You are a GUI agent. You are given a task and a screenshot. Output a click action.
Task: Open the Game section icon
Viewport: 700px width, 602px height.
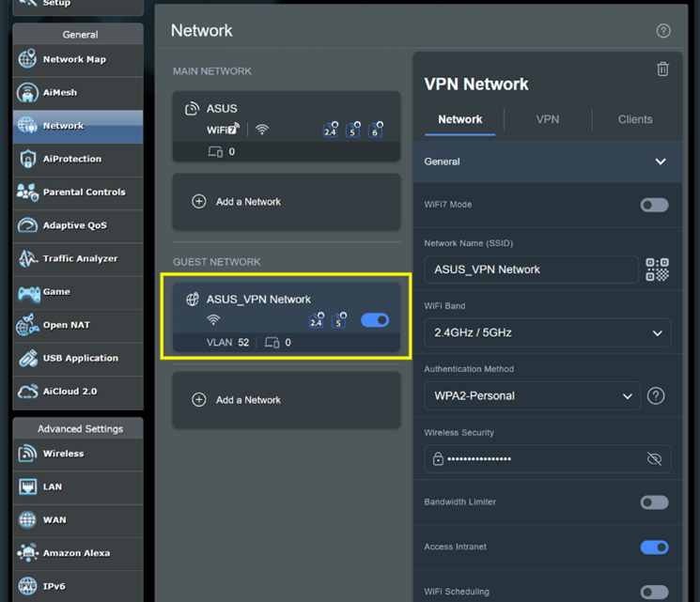pyautogui.click(x=29, y=292)
